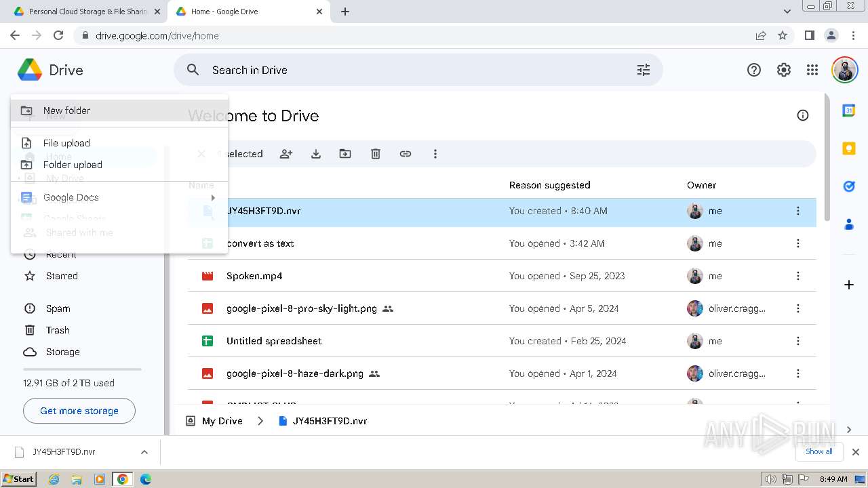Open a new browser tab
Screen dimensions: 868x488
coord(344,12)
